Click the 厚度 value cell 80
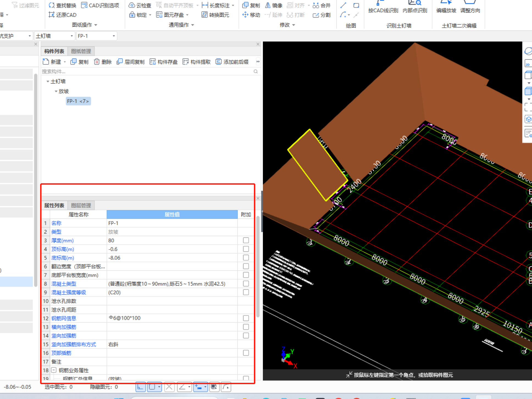 [172, 240]
